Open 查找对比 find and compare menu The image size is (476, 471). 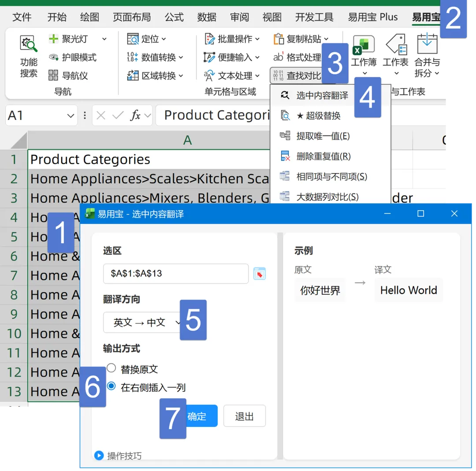click(x=296, y=76)
